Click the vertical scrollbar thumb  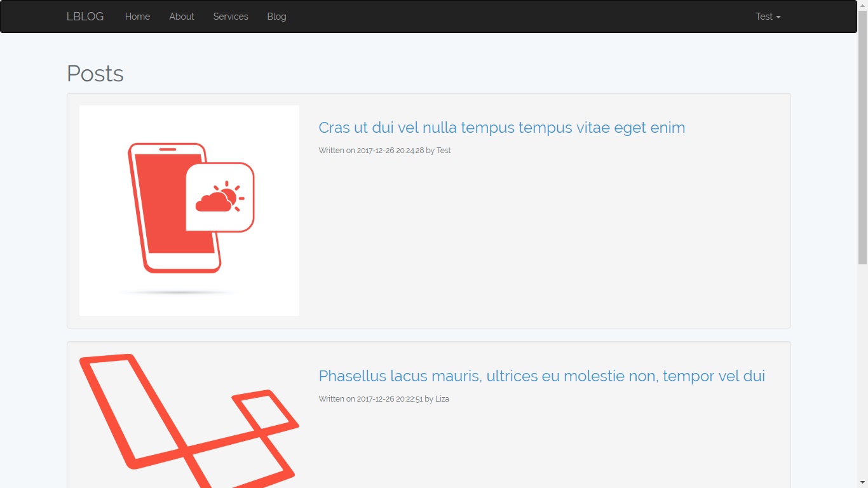click(862, 137)
